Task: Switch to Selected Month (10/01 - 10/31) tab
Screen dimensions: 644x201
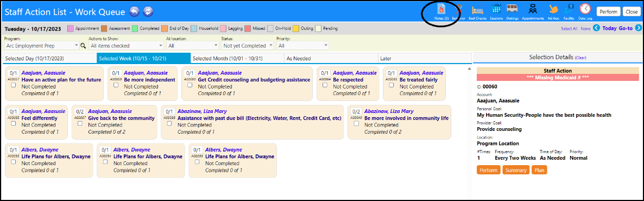Action: pyautogui.click(x=237, y=58)
